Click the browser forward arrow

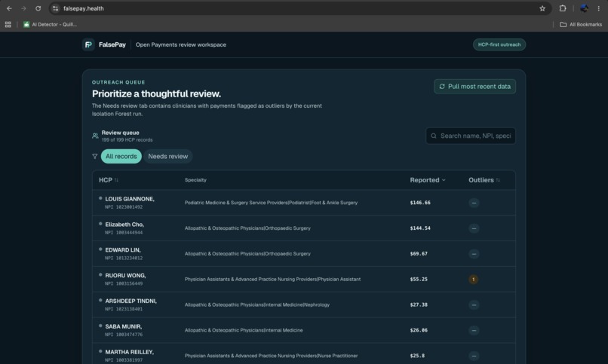point(23,8)
